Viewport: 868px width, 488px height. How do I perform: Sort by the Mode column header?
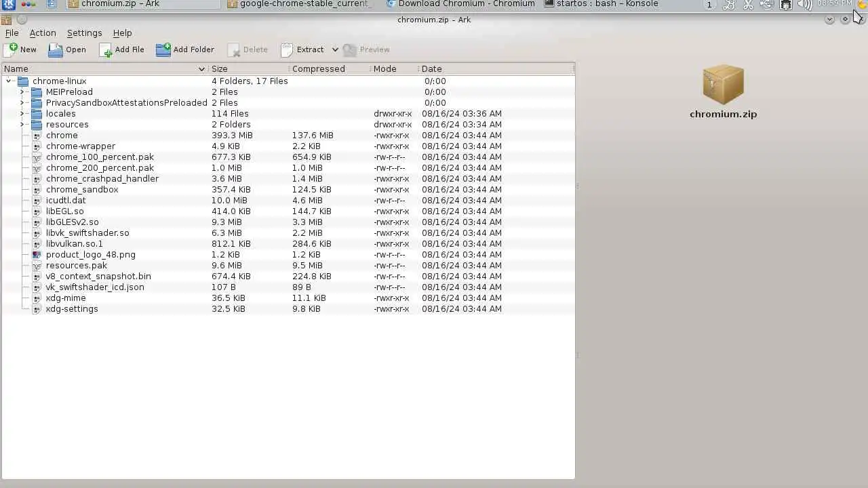point(394,69)
